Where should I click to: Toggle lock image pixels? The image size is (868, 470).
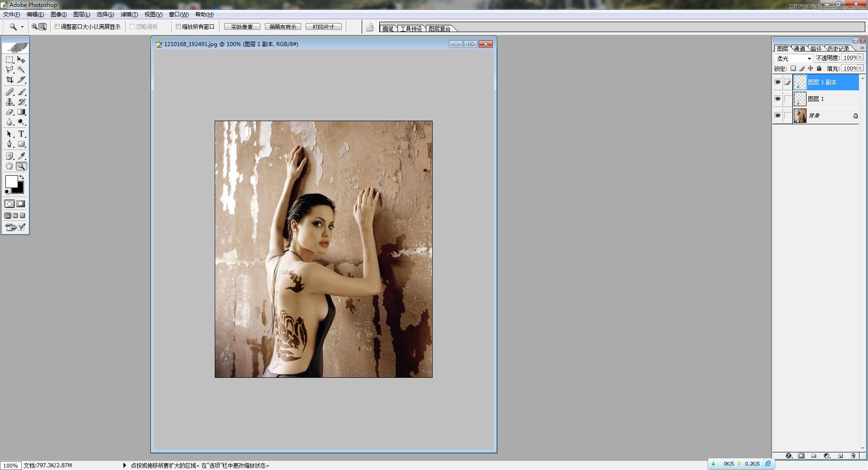(x=802, y=68)
